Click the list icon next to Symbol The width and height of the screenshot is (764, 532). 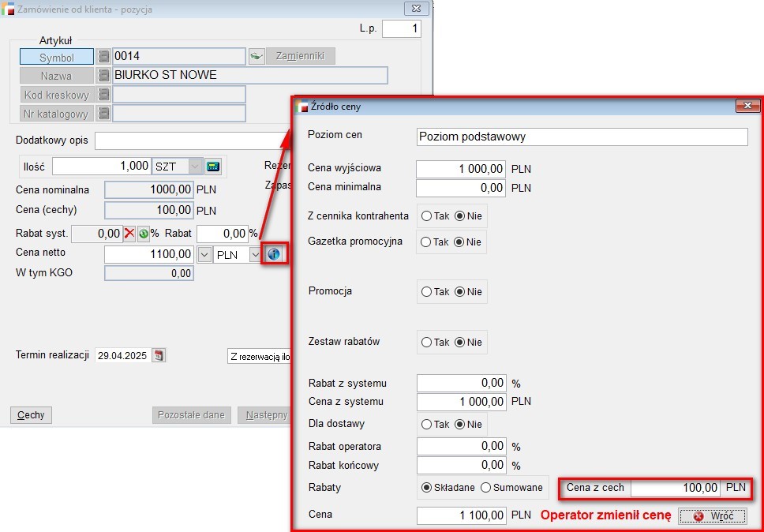(x=103, y=57)
